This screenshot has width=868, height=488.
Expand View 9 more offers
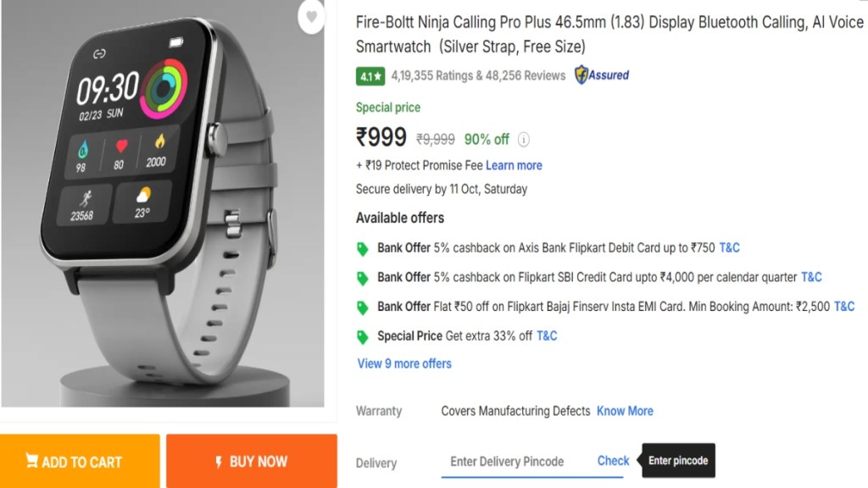(x=404, y=363)
